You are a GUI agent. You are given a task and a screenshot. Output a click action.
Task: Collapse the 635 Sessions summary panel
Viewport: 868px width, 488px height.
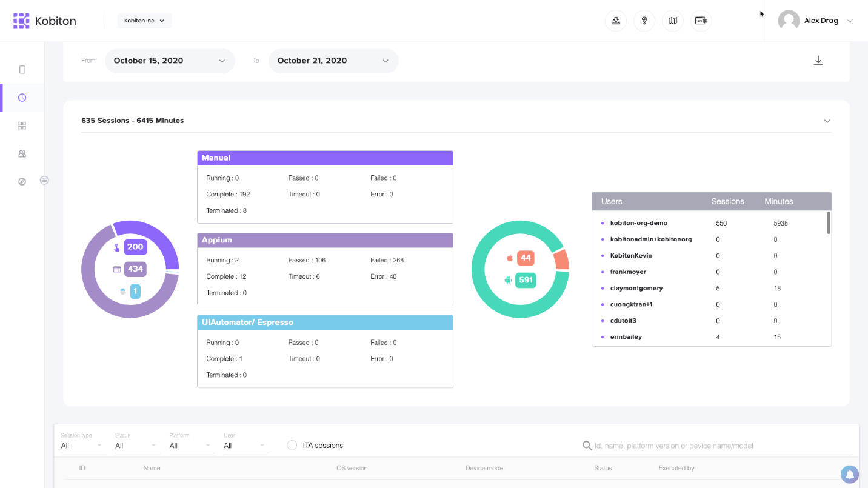(x=827, y=121)
